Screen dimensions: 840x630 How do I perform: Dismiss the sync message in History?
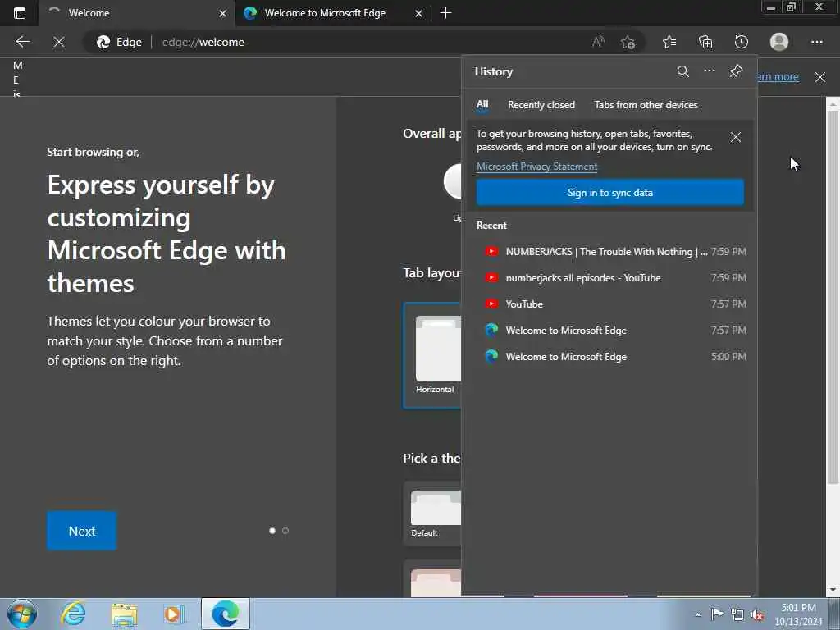[x=736, y=137]
